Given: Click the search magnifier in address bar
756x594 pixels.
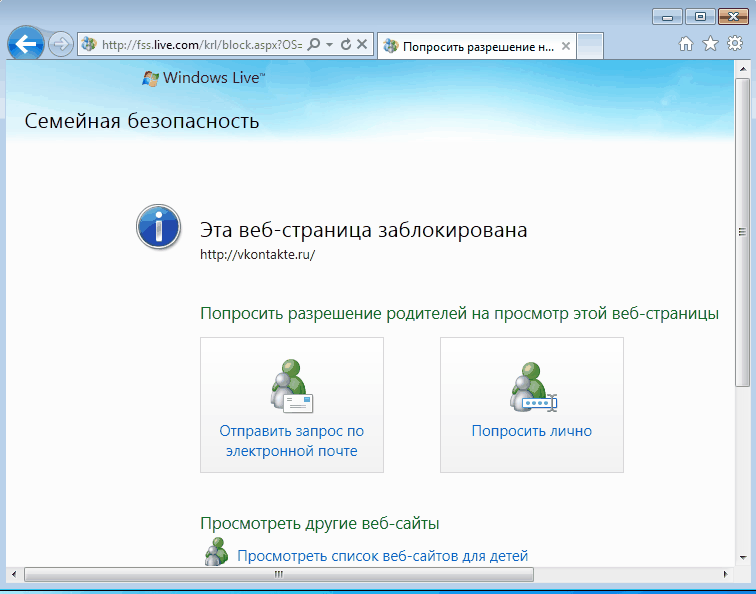Looking at the screenshot, I should (x=313, y=45).
